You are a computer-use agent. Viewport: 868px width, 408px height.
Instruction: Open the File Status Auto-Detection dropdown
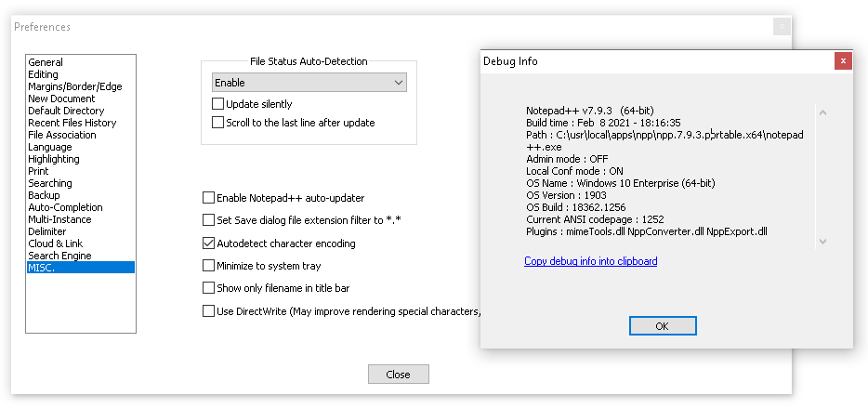coord(309,83)
